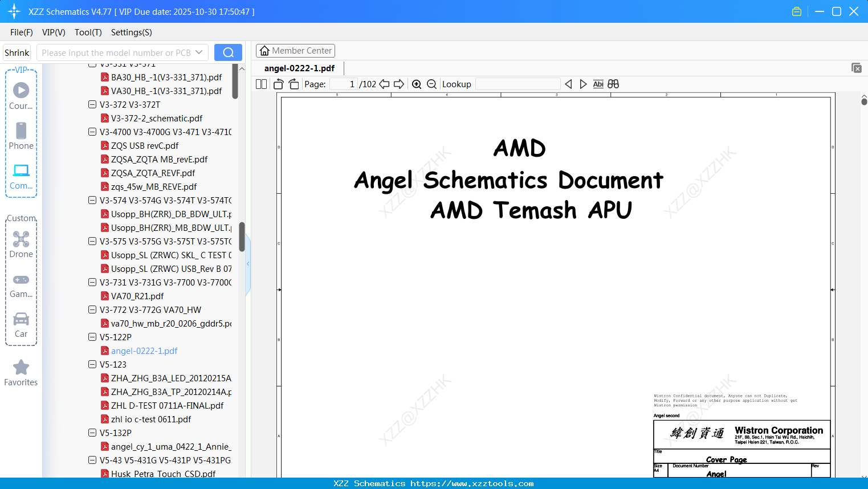The width and height of the screenshot is (868, 489).
Task: Find next lookup match
Action: (583, 84)
